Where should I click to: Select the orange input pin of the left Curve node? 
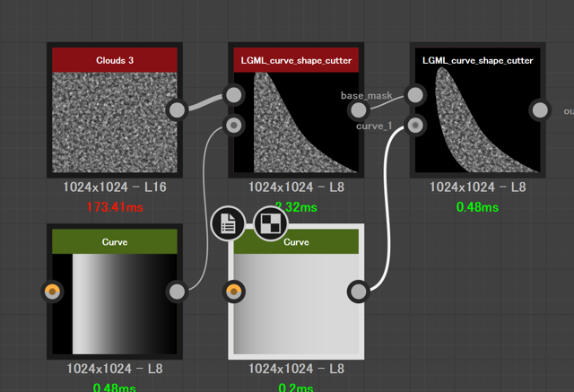(53, 292)
